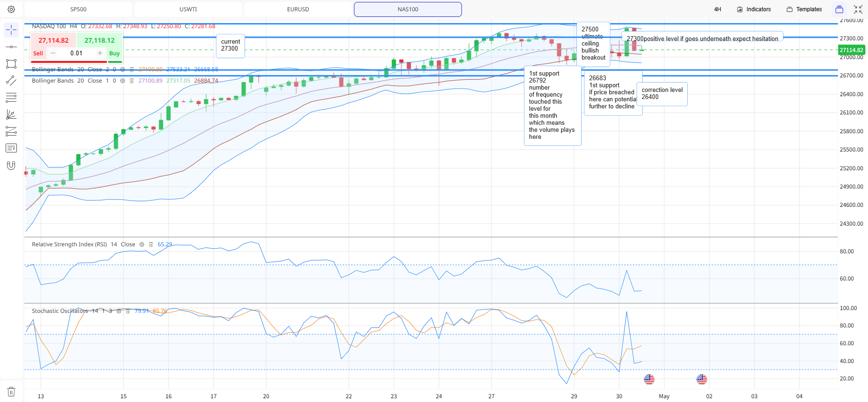Click second US flag economic event marker

coord(702,379)
